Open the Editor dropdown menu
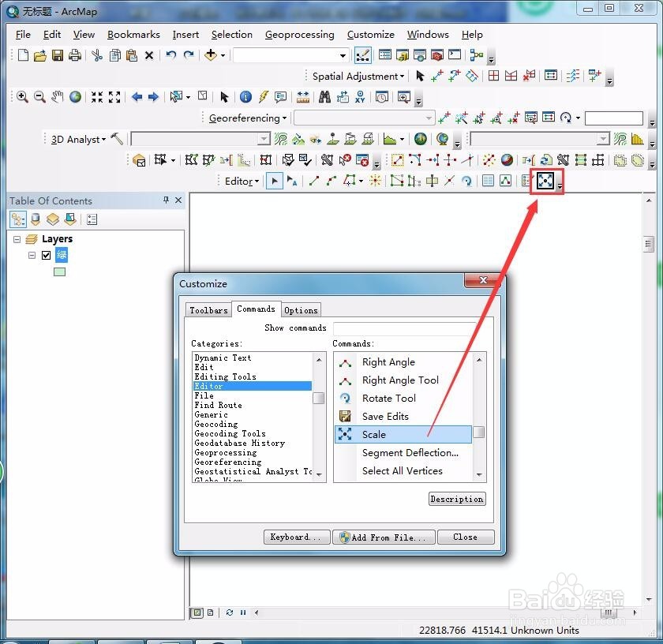This screenshot has height=644, width=663. click(242, 182)
